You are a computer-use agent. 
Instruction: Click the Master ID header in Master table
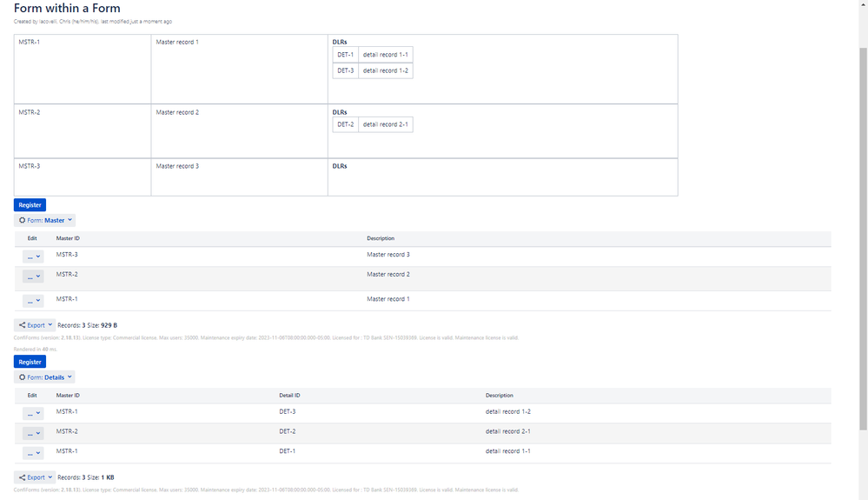pos(68,238)
